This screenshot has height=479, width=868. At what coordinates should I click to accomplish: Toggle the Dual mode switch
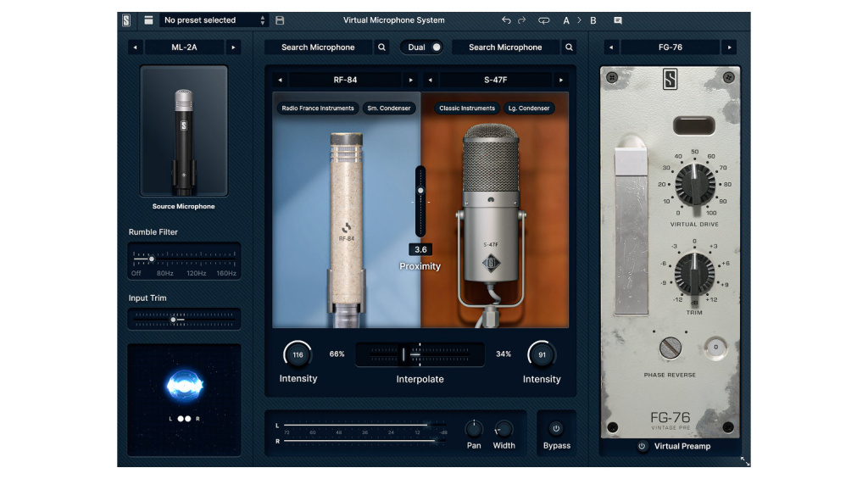coord(422,47)
